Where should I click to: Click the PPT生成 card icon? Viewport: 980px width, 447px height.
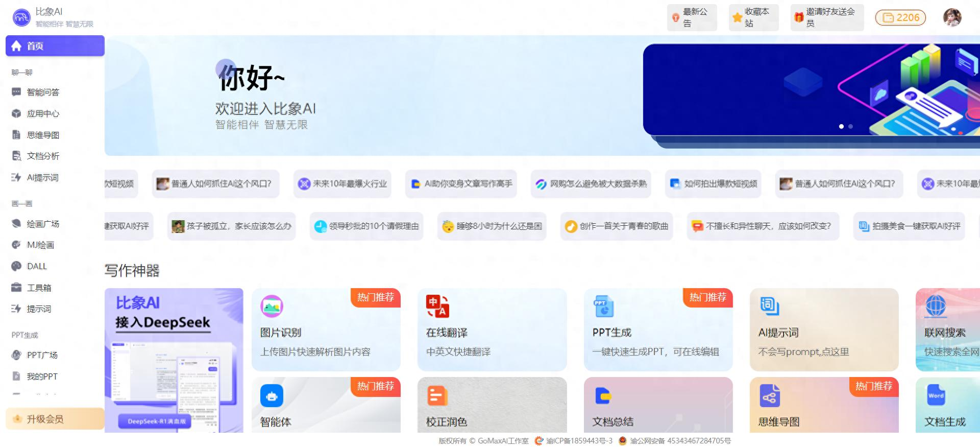click(x=603, y=306)
